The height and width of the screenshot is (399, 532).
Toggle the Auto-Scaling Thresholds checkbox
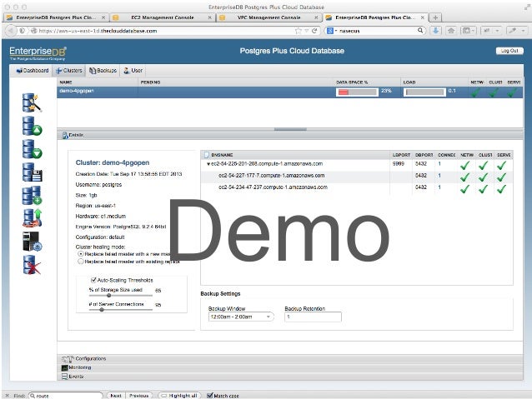(93, 280)
